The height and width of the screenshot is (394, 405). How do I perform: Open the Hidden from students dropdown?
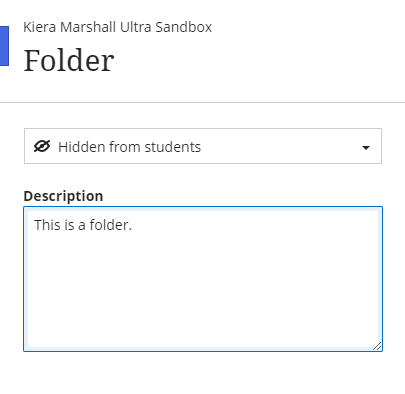point(203,146)
